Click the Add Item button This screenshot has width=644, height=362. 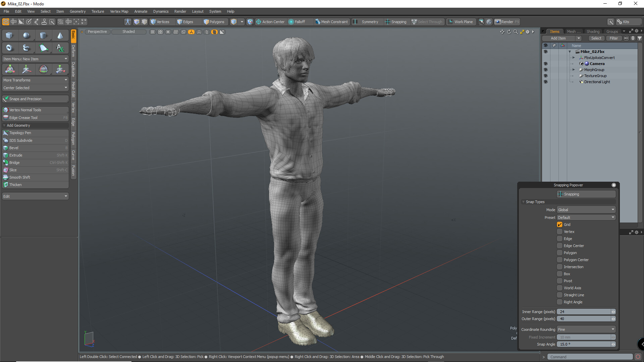tap(558, 38)
